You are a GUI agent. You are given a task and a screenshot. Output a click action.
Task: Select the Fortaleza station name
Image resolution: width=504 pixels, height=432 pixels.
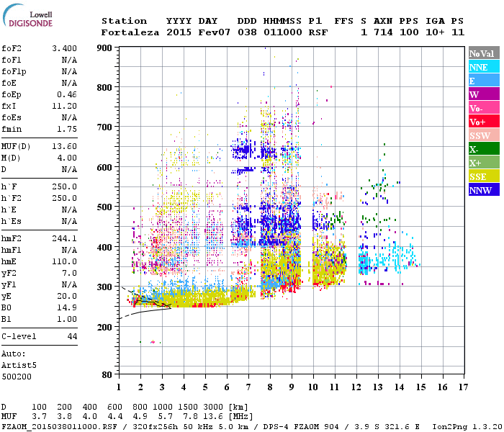(130, 32)
